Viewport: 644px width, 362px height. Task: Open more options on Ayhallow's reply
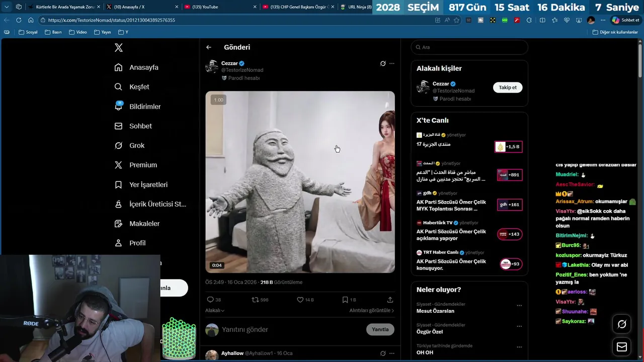pyautogui.click(x=392, y=353)
